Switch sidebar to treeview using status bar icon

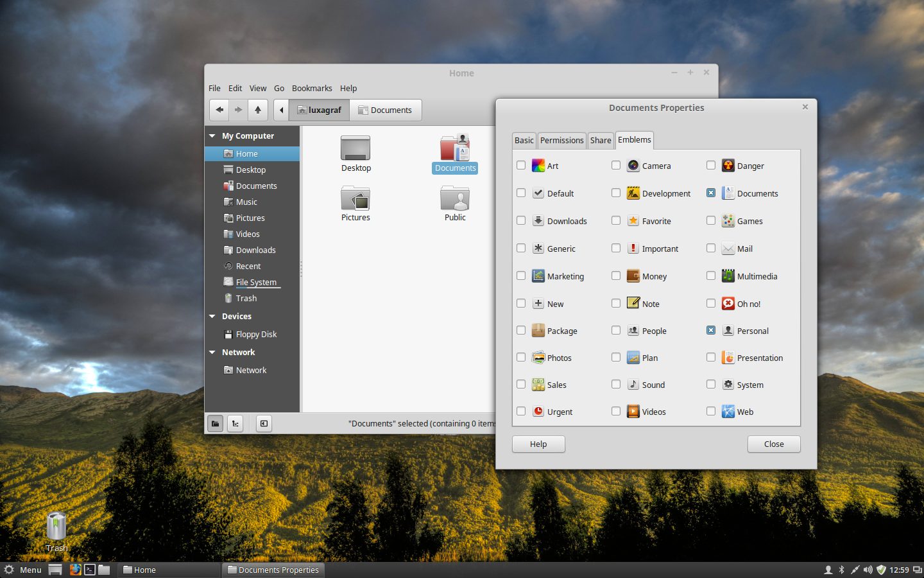[x=235, y=423]
